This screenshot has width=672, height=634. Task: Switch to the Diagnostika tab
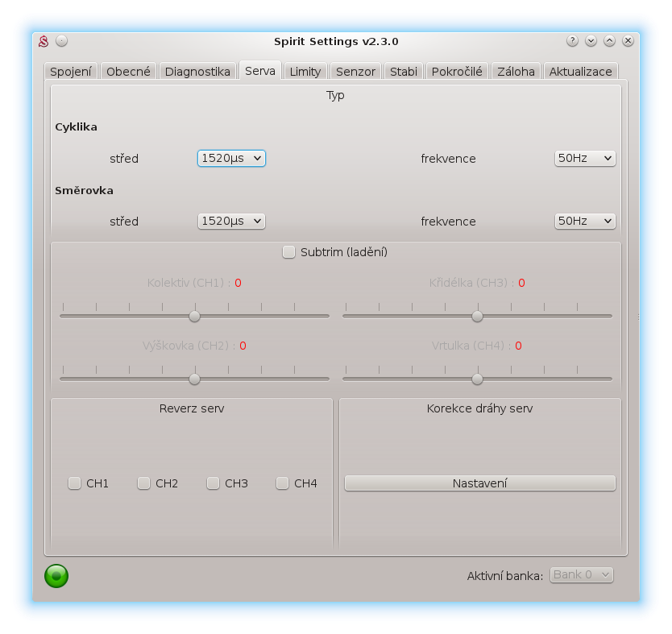[197, 72]
